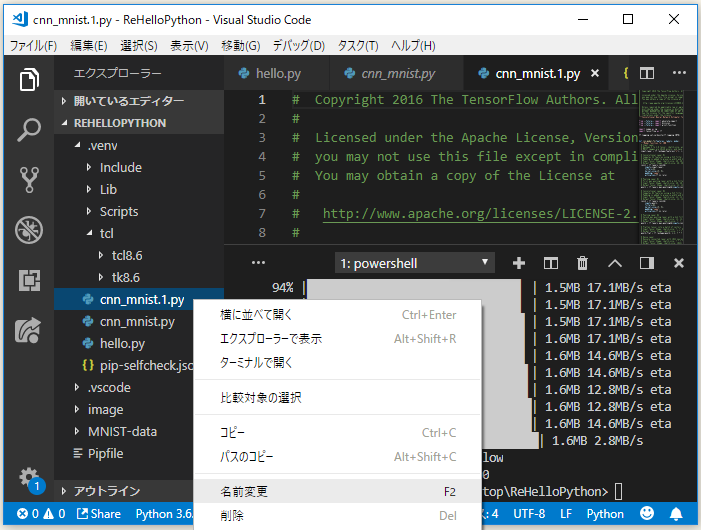
Task: Click the editor minimap preview
Action: pos(661,167)
